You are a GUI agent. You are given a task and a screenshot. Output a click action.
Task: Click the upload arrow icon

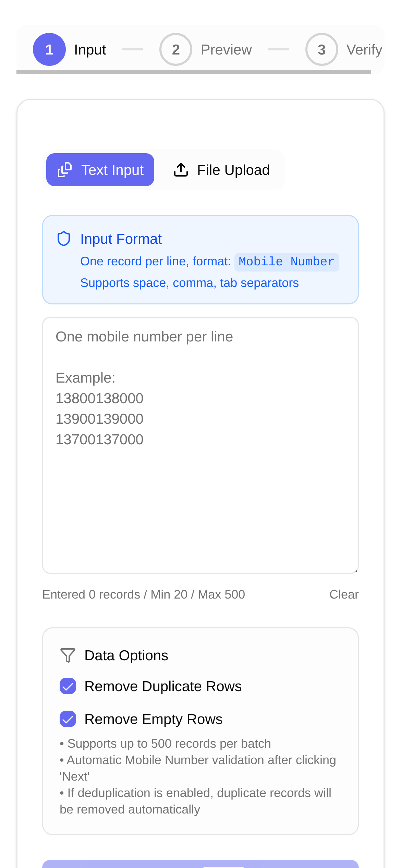pyautogui.click(x=181, y=170)
